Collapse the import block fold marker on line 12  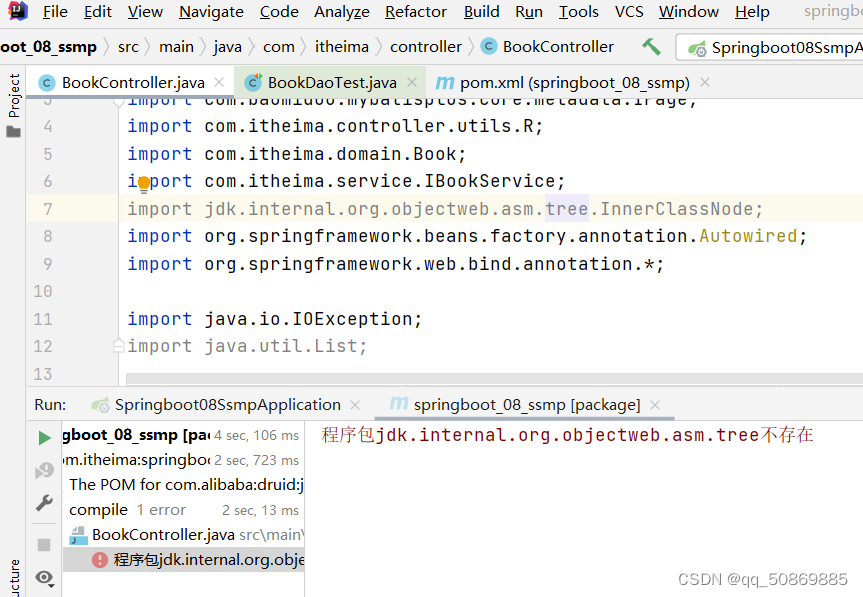(118, 346)
